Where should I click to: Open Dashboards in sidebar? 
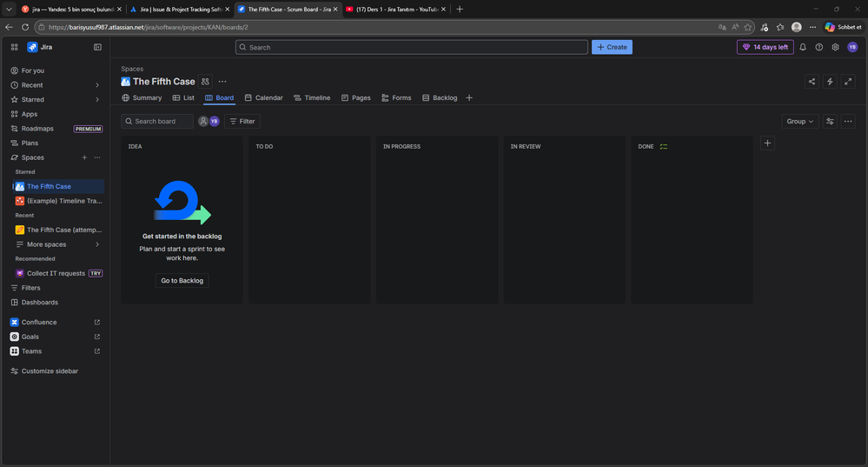click(x=56, y=302)
